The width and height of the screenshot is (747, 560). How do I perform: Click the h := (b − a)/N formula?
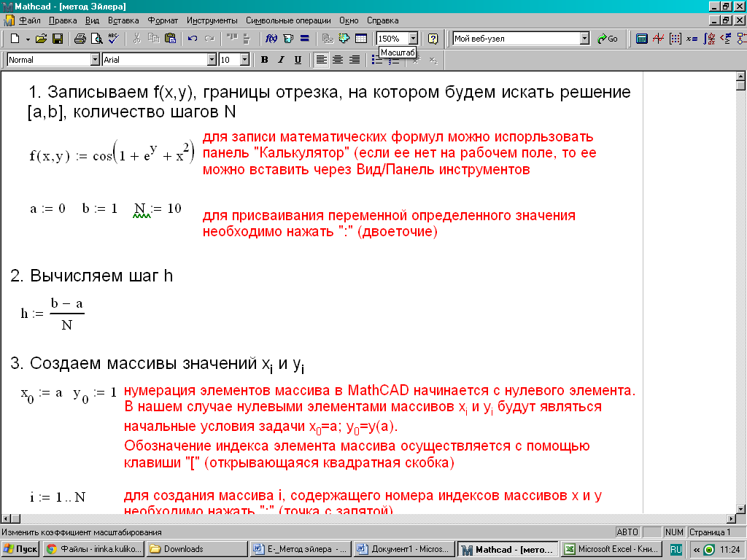(53, 314)
